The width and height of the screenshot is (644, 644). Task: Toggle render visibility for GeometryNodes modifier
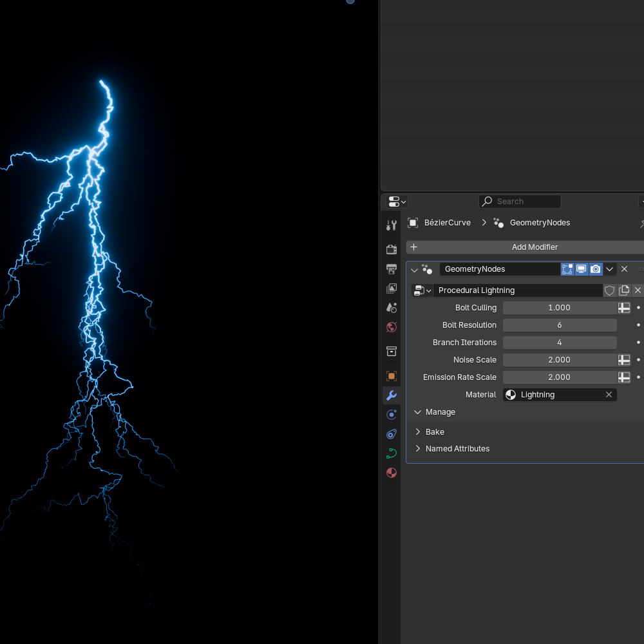pyautogui.click(x=595, y=269)
